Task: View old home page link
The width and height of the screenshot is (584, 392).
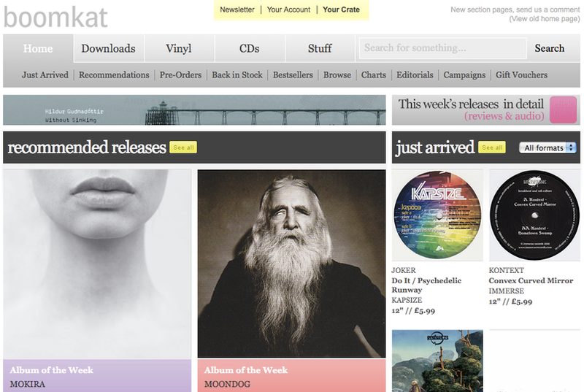Action: pyautogui.click(x=545, y=18)
